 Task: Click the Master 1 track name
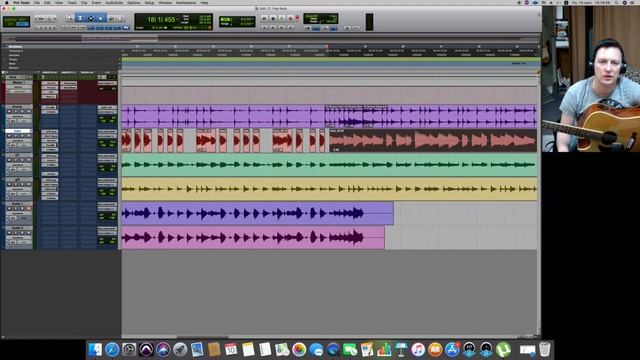(18, 82)
